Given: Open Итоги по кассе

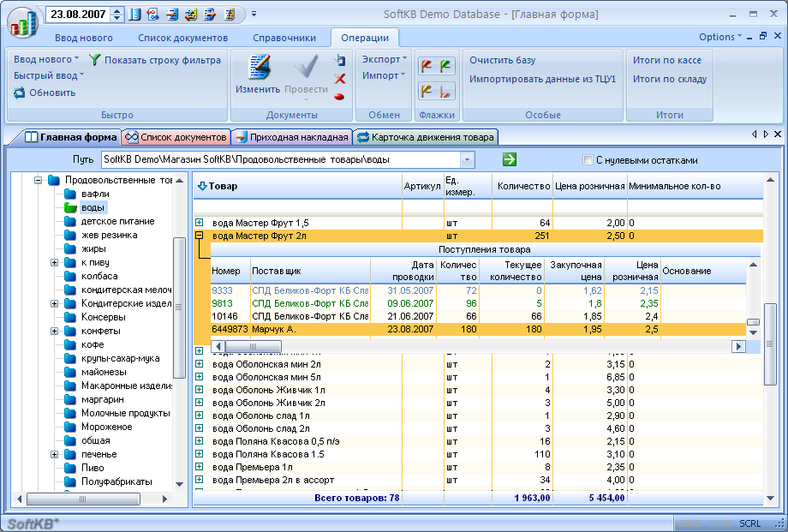Looking at the screenshot, I should point(667,60).
